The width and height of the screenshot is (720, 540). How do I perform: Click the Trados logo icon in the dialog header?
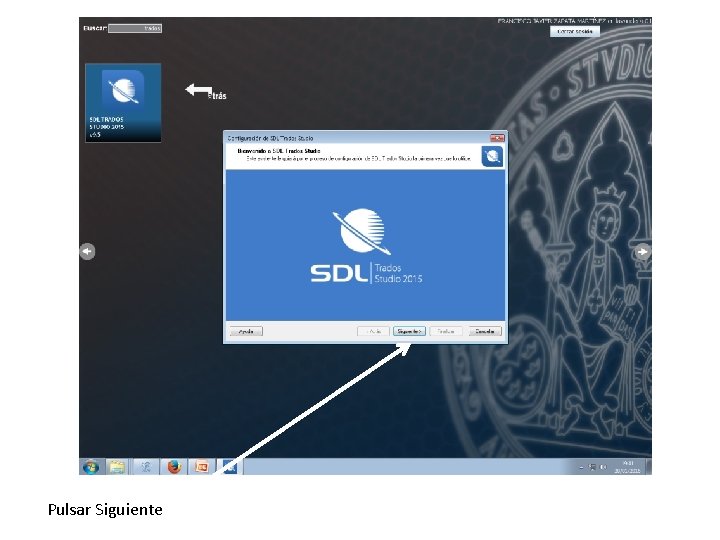click(x=492, y=157)
